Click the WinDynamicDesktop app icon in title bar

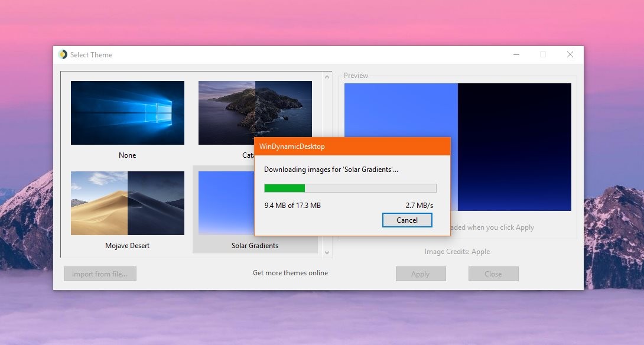(63, 54)
